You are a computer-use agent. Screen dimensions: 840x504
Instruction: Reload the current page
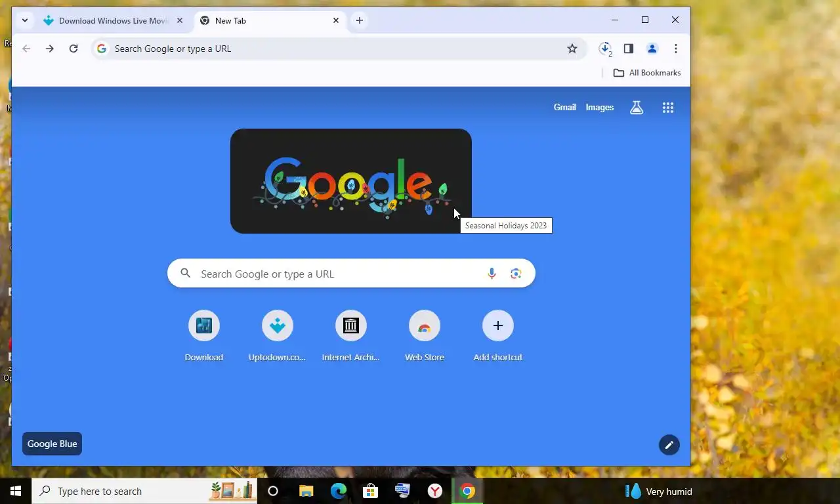pyautogui.click(x=73, y=49)
